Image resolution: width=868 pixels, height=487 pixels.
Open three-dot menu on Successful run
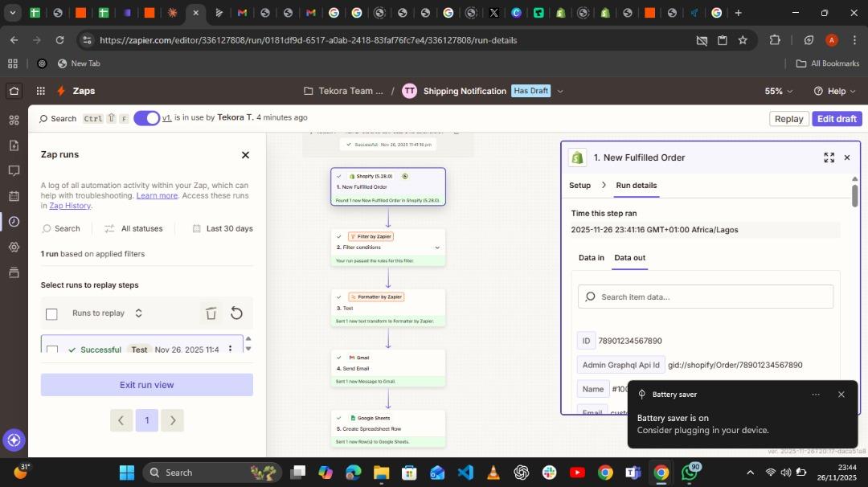point(231,349)
